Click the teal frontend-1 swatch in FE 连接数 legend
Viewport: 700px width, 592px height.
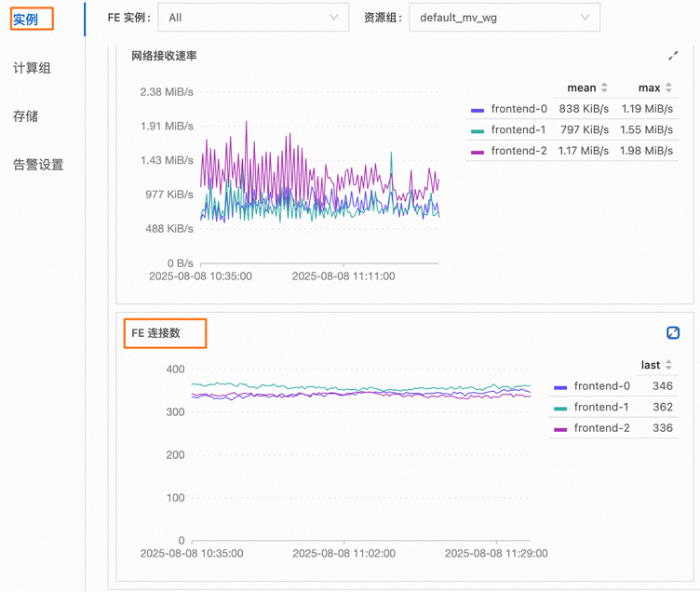[560, 409]
